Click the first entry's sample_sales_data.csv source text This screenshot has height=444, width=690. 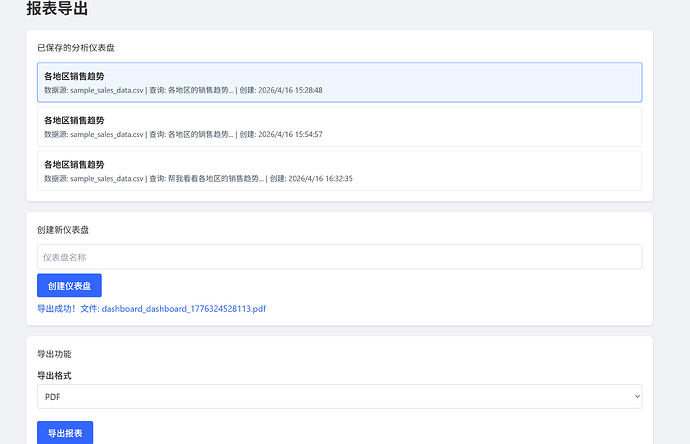[x=107, y=90]
